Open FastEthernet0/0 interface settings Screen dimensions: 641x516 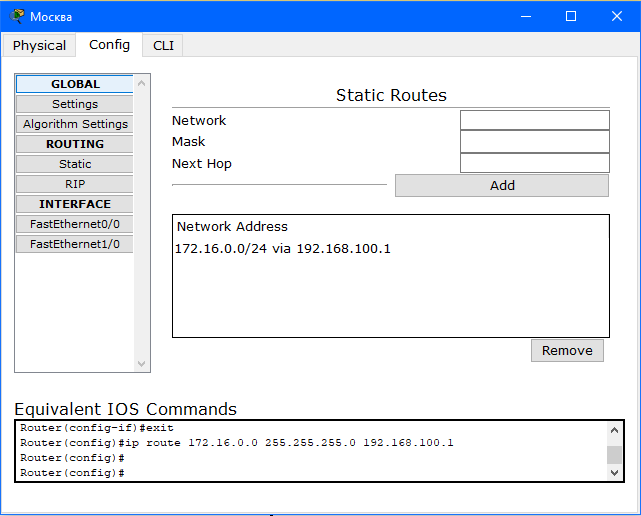(x=75, y=224)
